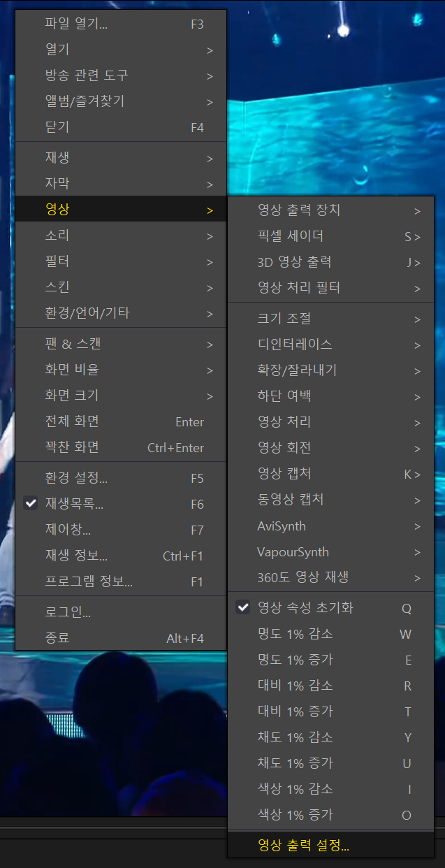The width and height of the screenshot is (445, 868).
Task: Open 방송 관련 도구 submenu
Action: tap(121, 75)
